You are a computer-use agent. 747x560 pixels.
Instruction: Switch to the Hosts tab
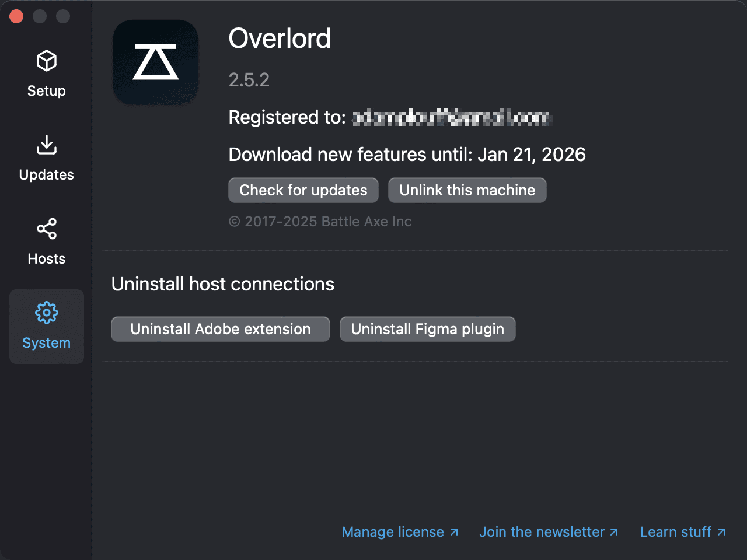tap(46, 242)
